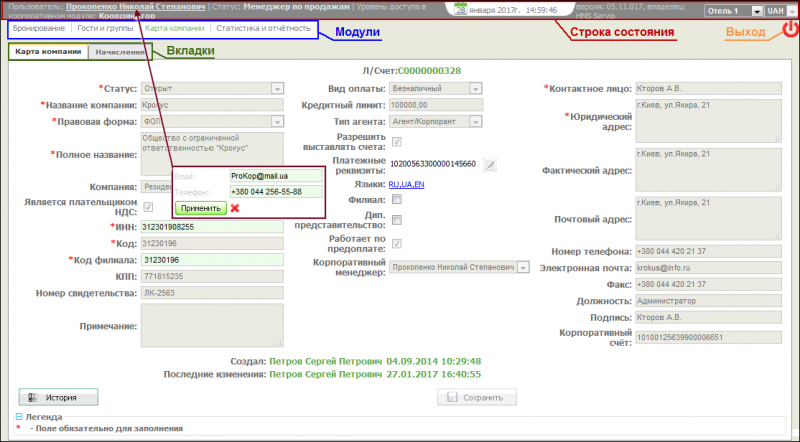Click creation timestamp 04.09.2014 10:29:48
800x442 pixels.
coord(434,361)
